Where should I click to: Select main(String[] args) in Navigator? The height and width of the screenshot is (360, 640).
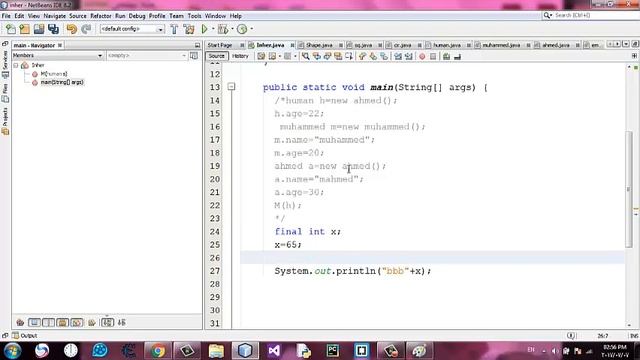click(62, 82)
